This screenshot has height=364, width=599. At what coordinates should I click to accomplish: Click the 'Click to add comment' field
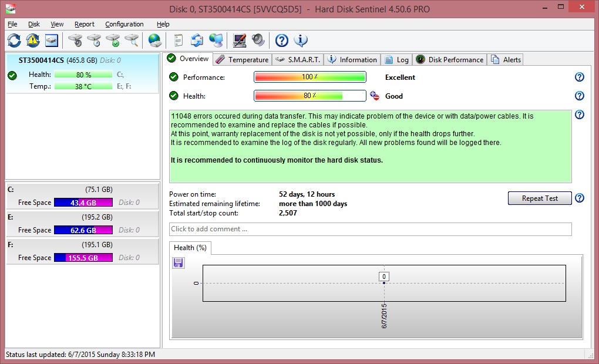click(x=370, y=229)
